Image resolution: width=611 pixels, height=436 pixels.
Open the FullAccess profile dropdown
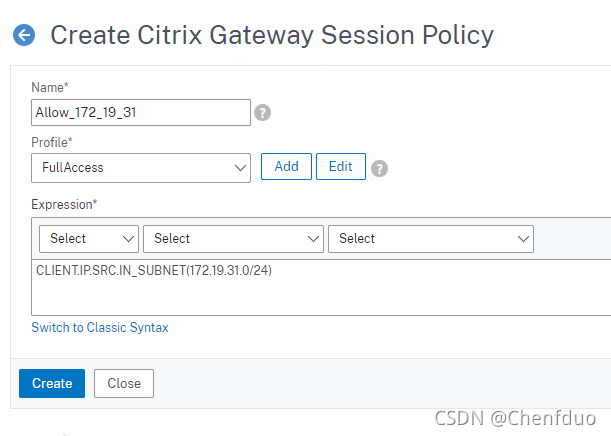coord(140,168)
